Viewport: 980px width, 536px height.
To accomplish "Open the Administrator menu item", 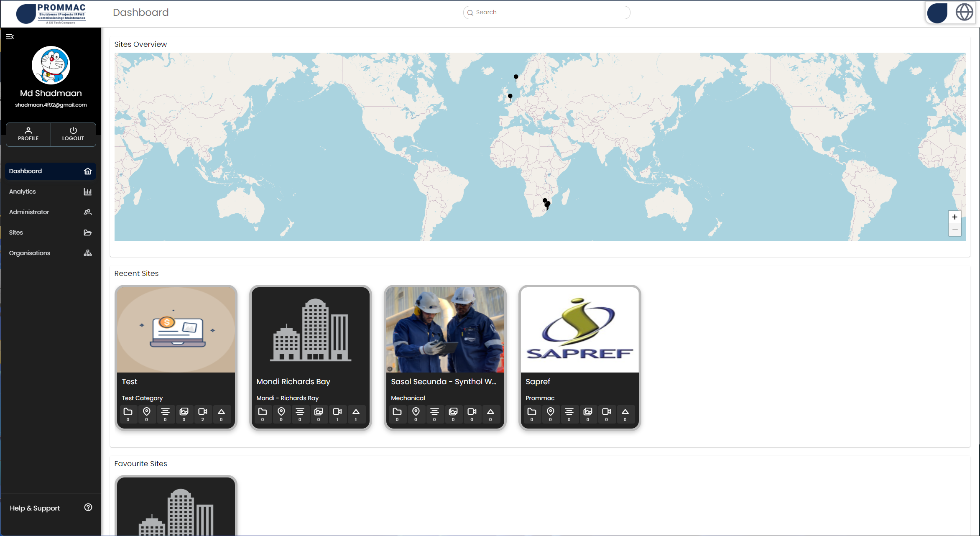I will point(50,212).
